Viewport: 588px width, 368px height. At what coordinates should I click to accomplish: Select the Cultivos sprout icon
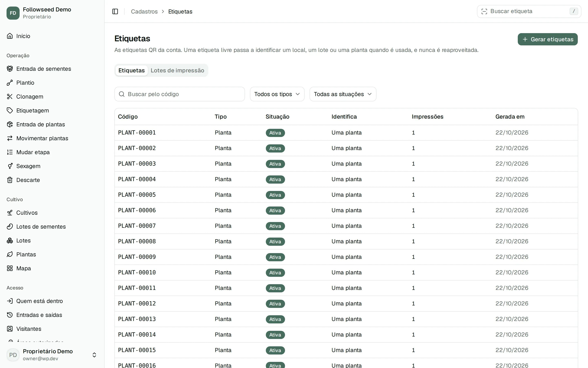pyautogui.click(x=10, y=213)
